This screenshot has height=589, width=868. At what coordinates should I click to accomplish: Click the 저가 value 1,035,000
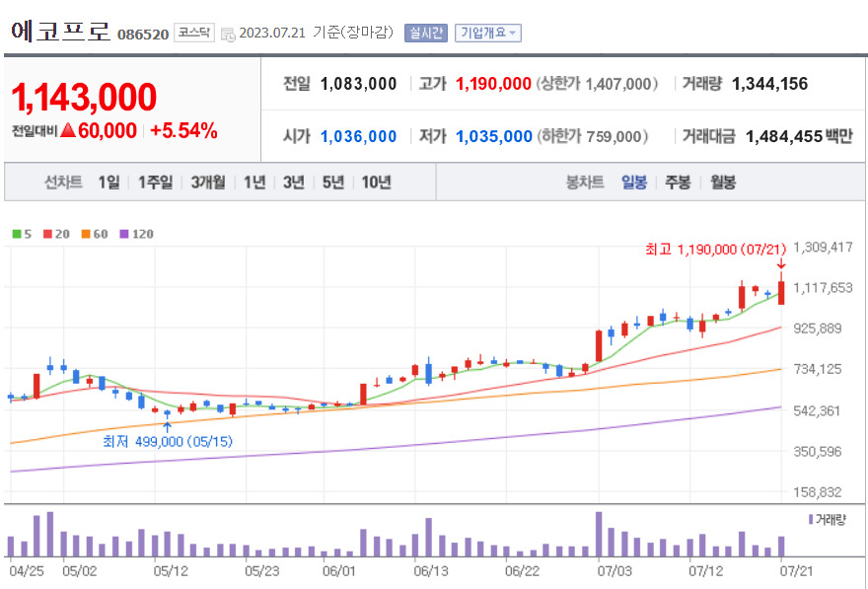pyautogui.click(x=494, y=136)
